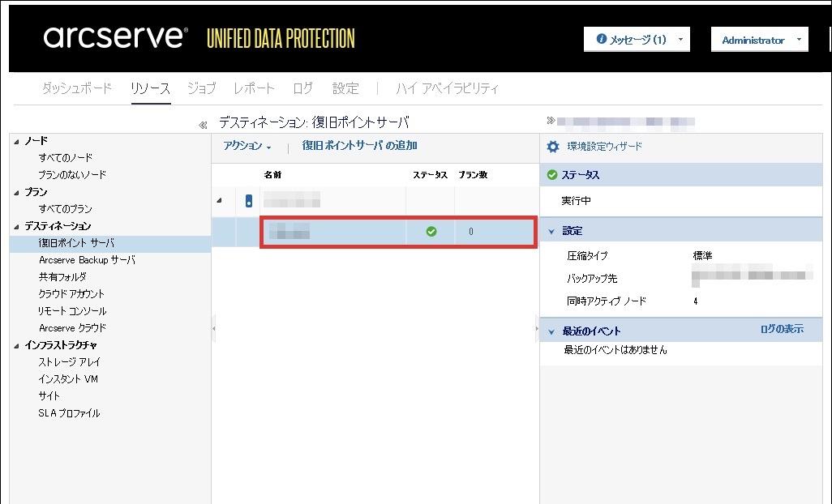This screenshot has width=832, height=504.
Task: Collapse the プラン tree section
Action: (x=16, y=192)
